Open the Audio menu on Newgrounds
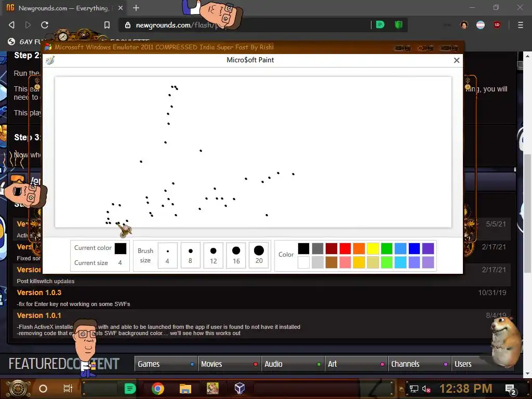532x399 pixels. (x=293, y=364)
